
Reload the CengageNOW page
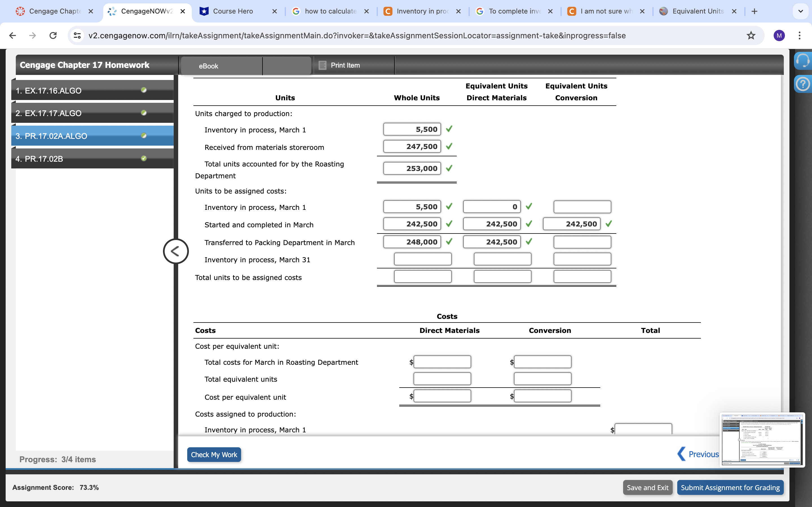tap(53, 35)
